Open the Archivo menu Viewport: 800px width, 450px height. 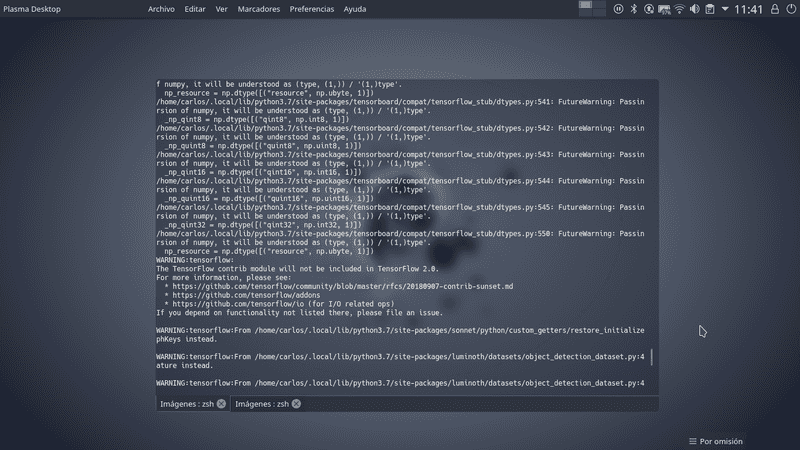(161, 9)
